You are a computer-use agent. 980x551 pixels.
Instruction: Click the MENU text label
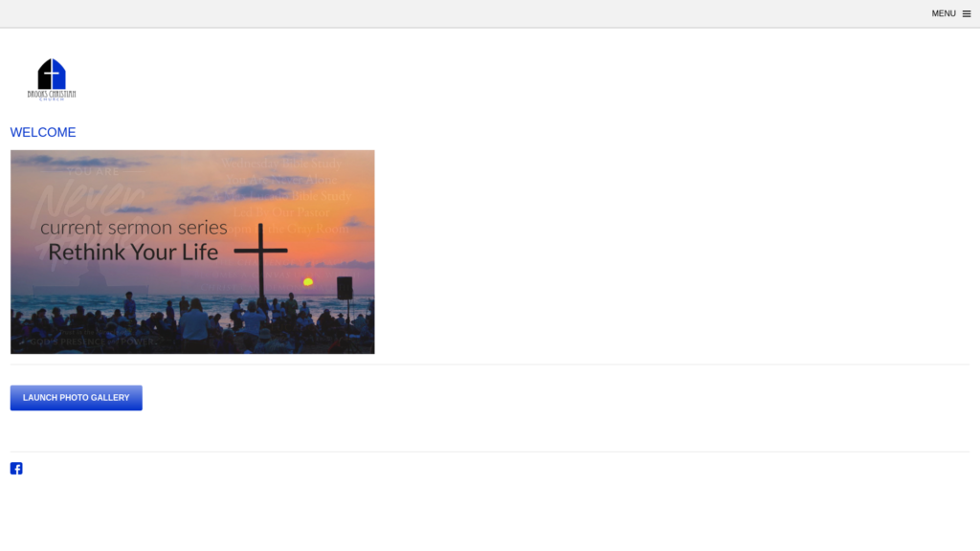[x=943, y=13]
